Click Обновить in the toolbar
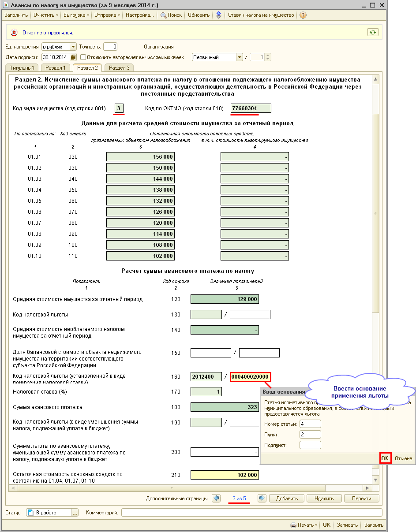 click(199, 15)
